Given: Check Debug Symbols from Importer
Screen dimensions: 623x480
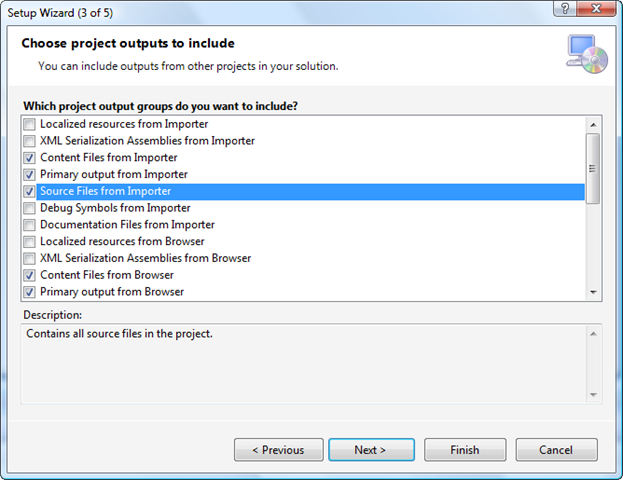Looking at the screenshot, I should pyautogui.click(x=30, y=208).
